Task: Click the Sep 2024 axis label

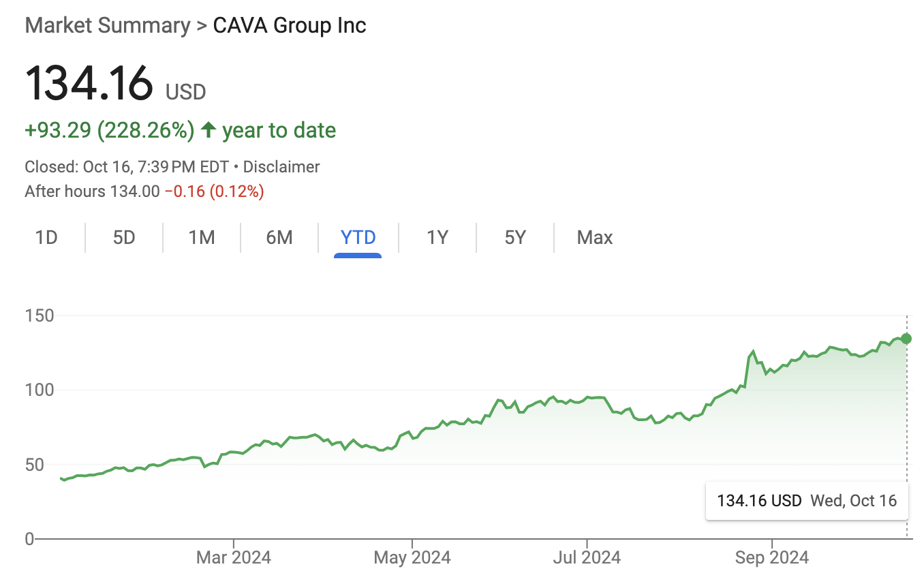Action: pos(772,557)
